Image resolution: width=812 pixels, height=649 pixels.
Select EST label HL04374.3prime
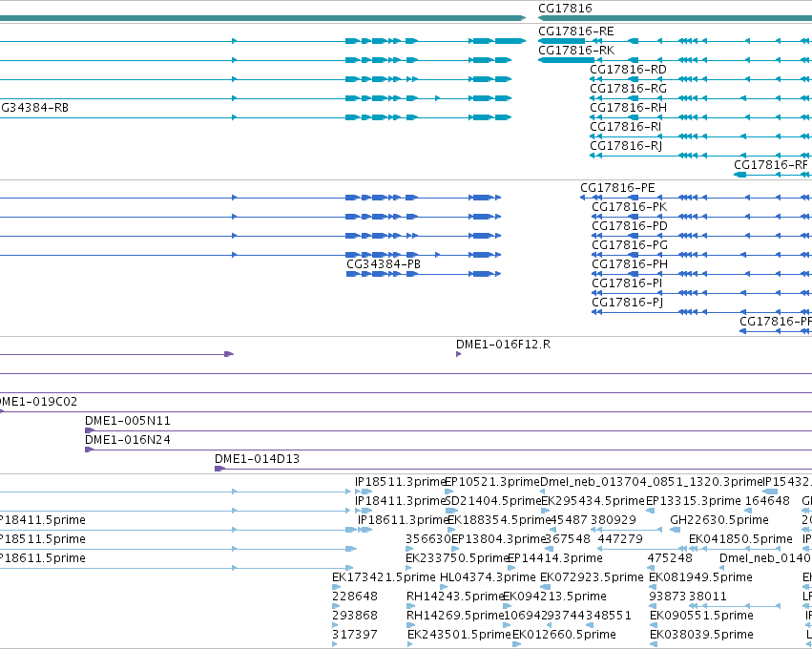tap(488, 577)
